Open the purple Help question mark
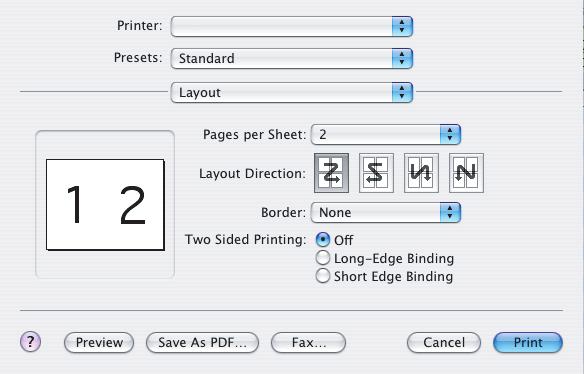 tap(31, 342)
